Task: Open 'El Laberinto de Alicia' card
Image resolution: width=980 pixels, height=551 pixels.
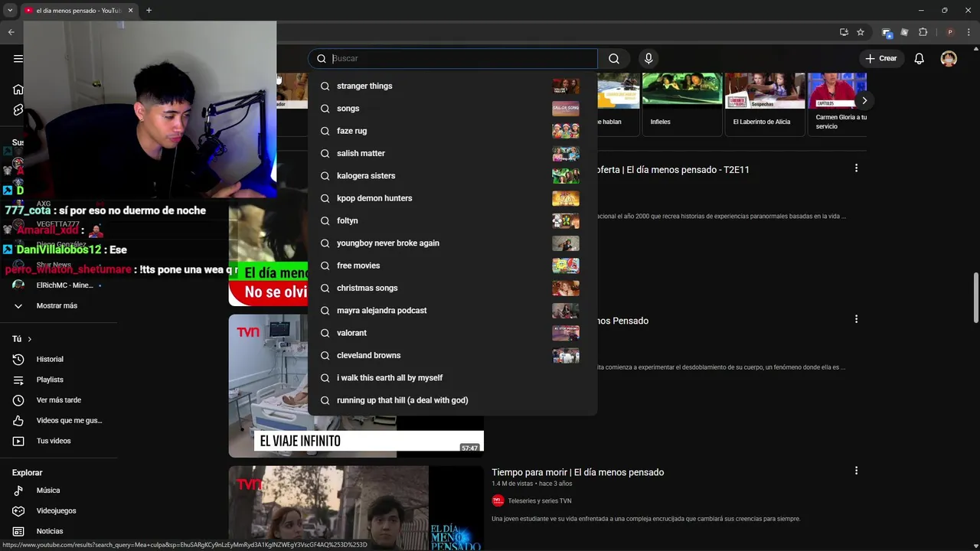Action: pos(764,103)
